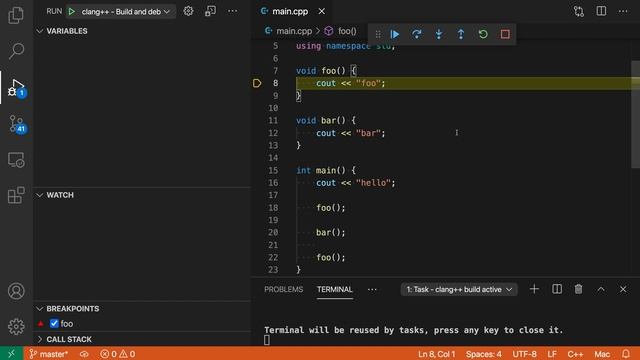The image size is (640, 360).
Task: Open remote window indicator in status bar
Action: [x=11, y=353]
